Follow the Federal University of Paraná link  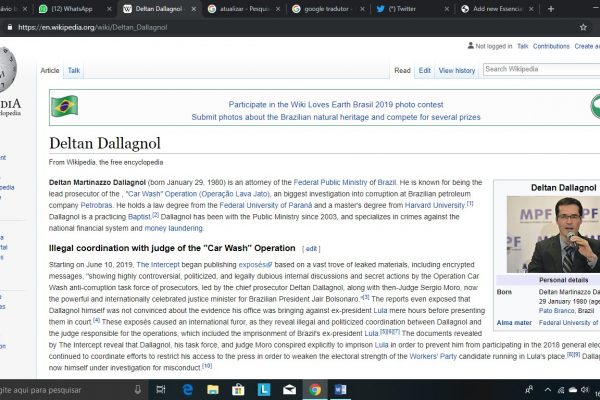[x=266, y=206]
